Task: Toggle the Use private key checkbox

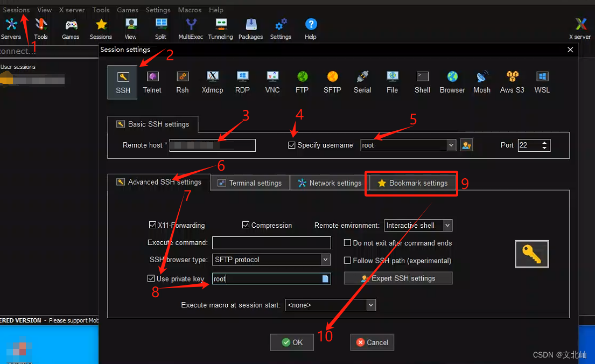Action: [151, 278]
